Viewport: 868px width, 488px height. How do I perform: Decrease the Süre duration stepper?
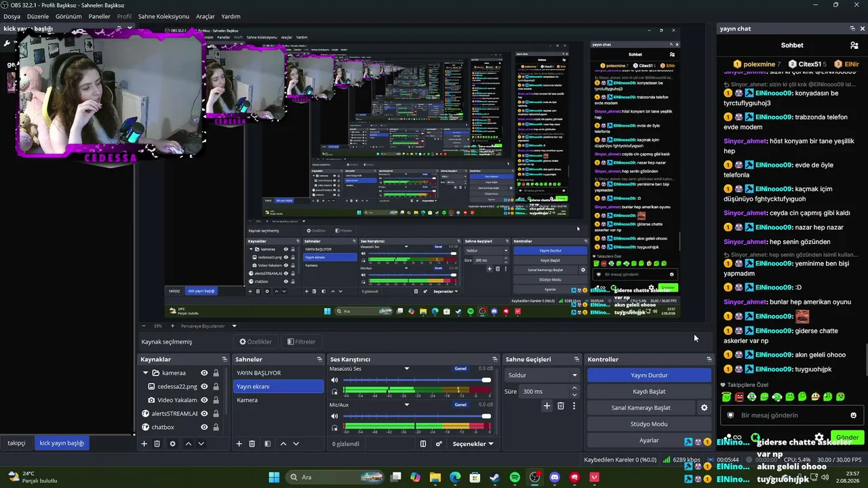pos(574,394)
